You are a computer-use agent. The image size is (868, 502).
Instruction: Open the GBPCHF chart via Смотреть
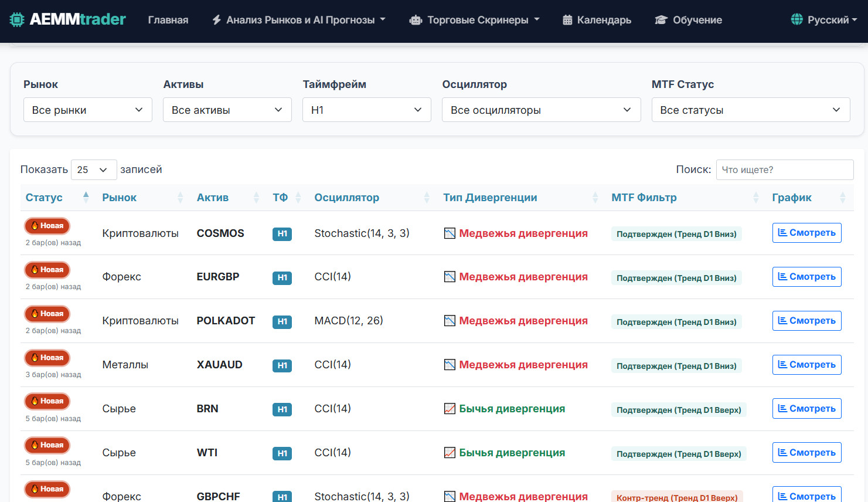point(806,494)
